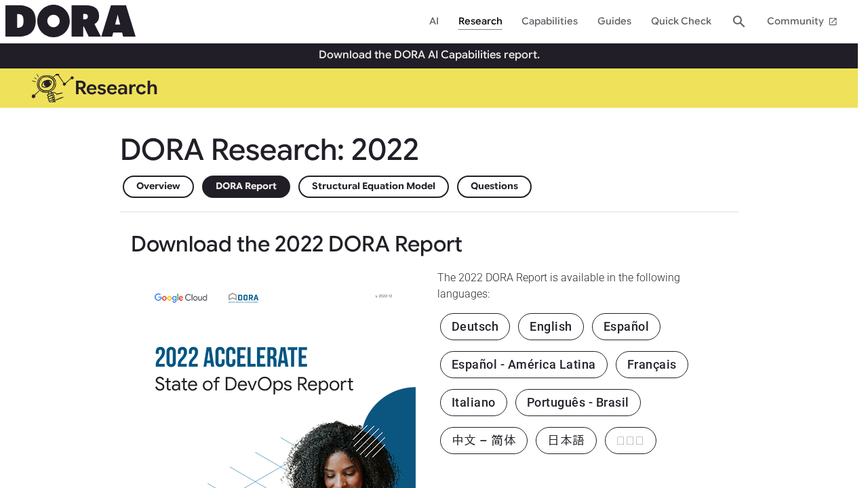The height and width of the screenshot is (488, 868).
Task: Download the Deutsch report version
Action: point(475,327)
